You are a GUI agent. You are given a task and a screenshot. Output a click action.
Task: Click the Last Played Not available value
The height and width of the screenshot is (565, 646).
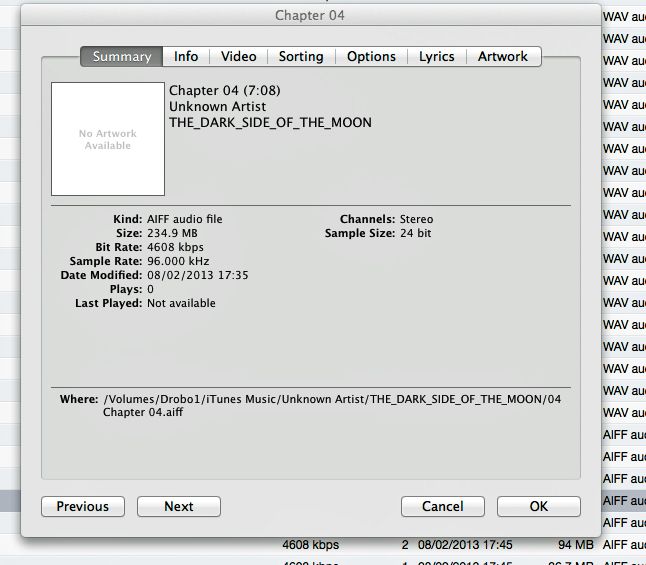pos(181,303)
